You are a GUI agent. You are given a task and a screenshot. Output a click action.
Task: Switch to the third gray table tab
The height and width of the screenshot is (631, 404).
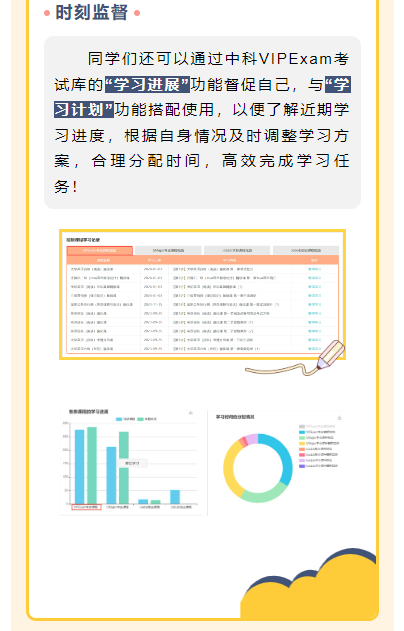pyautogui.click(x=237, y=250)
